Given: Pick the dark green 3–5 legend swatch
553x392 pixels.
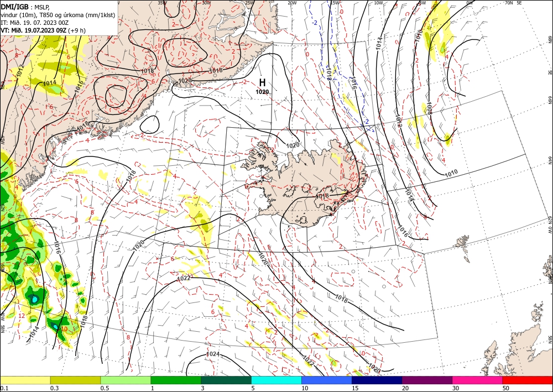Looking at the screenshot, I should 226,380.
